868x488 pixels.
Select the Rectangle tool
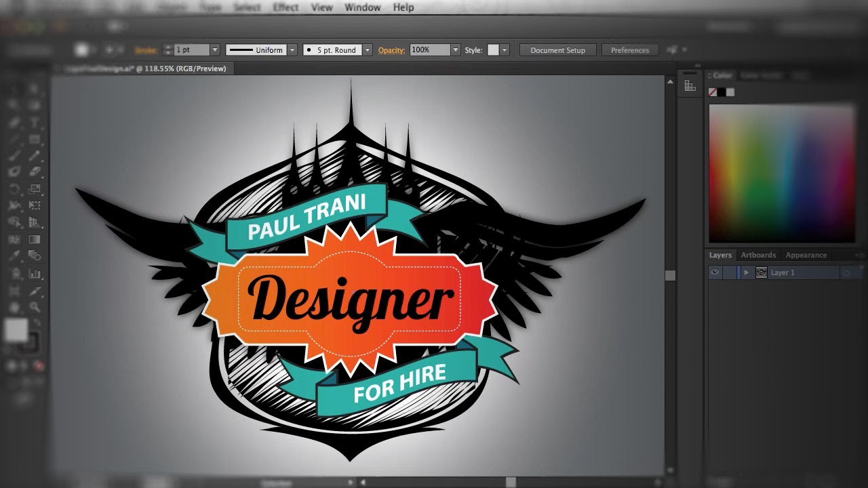[x=35, y=139]
